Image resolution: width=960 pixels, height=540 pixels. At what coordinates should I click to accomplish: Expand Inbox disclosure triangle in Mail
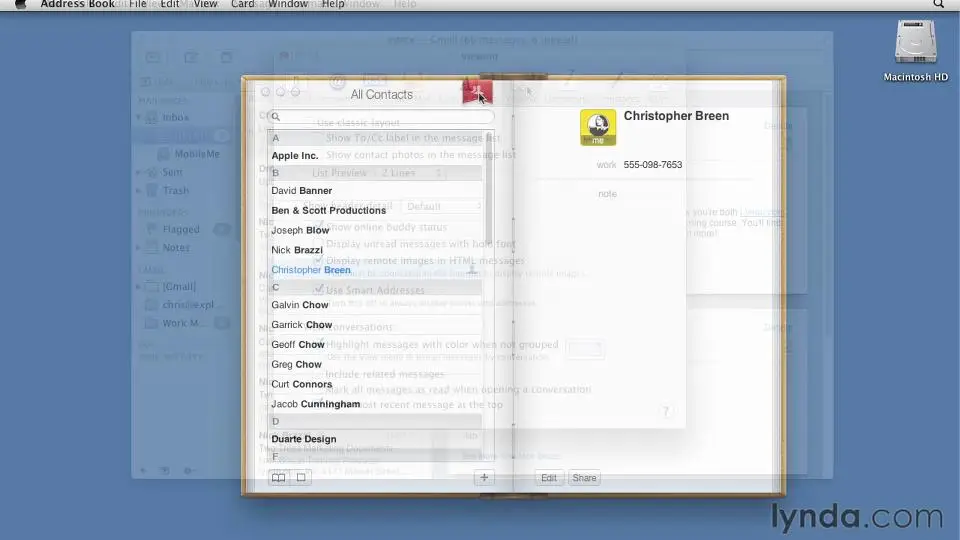click(x=138, y=117)
